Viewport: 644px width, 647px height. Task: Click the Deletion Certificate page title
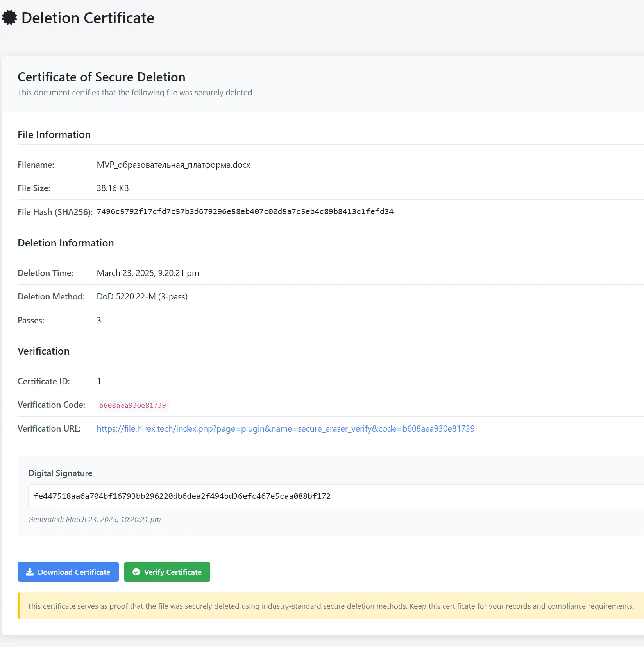click(x=88, y=18)
